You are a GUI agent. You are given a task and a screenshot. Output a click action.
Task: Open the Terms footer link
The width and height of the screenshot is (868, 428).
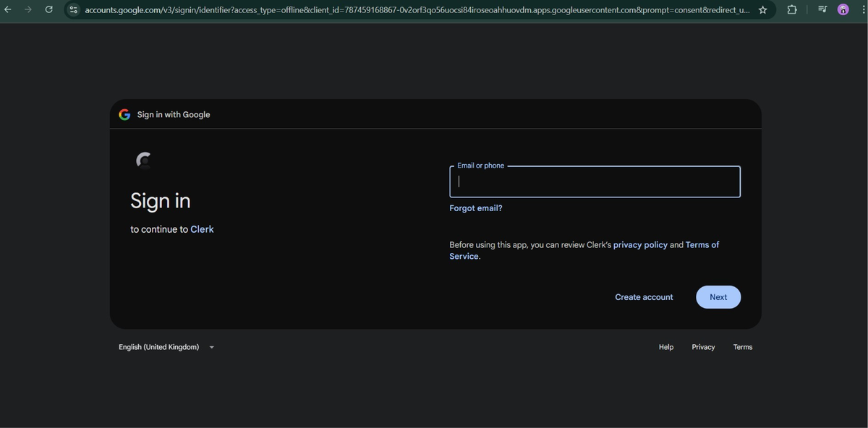743,347
